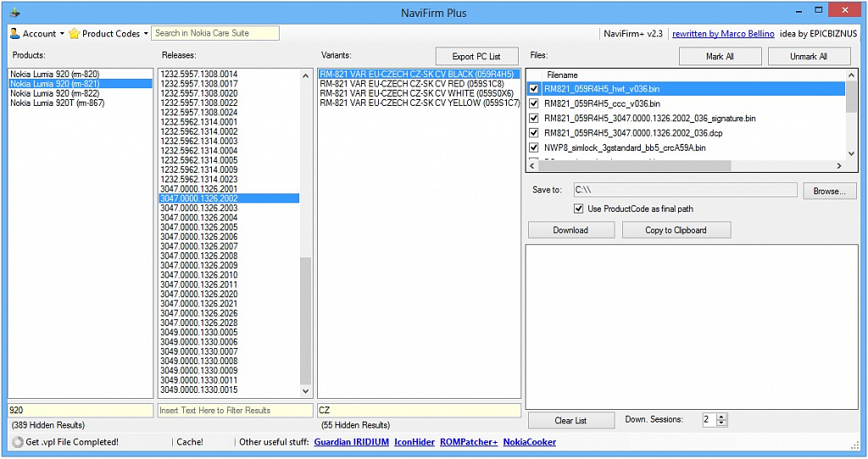Click the Files list horizontal scrollbar thumb
Screen dimensions: 868x459
[x=634, y=166]
